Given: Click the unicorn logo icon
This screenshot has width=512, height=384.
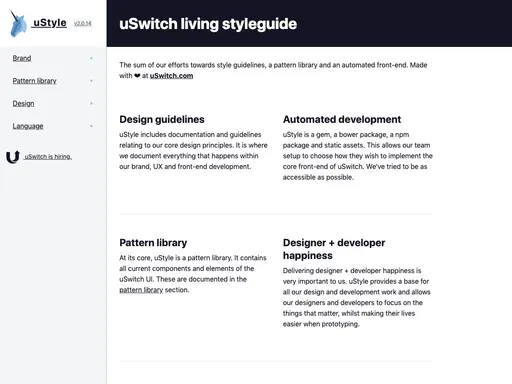Looking at the screenshot, I should 18,24.
